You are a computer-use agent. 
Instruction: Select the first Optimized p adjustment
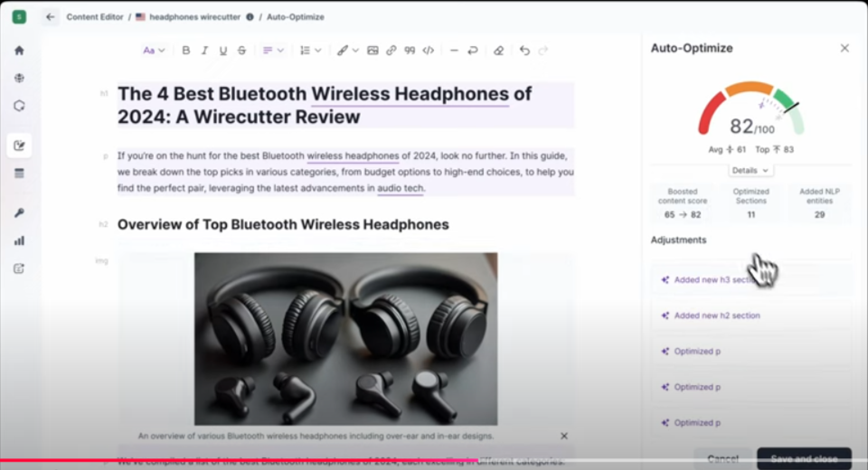tap(750, 351)
